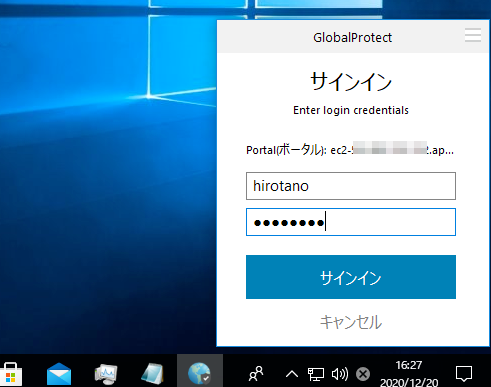The width and height of the screenshot is (491, 387).
Task: Focus the masked password field
Action: 351,222
